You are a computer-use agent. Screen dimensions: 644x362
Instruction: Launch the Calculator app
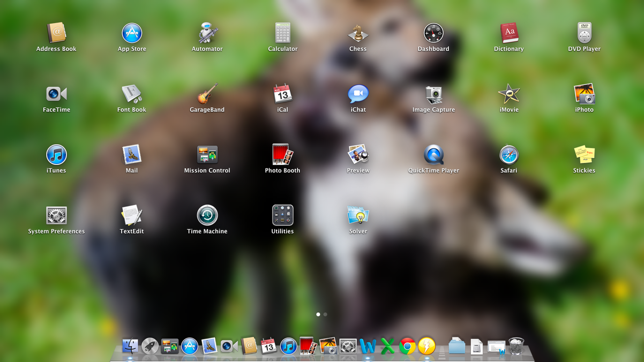point(283,33)
